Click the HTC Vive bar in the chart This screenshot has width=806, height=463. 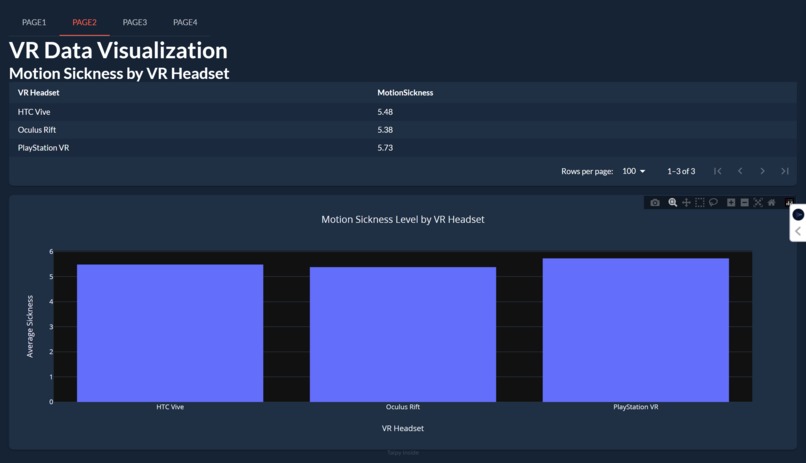170,333
